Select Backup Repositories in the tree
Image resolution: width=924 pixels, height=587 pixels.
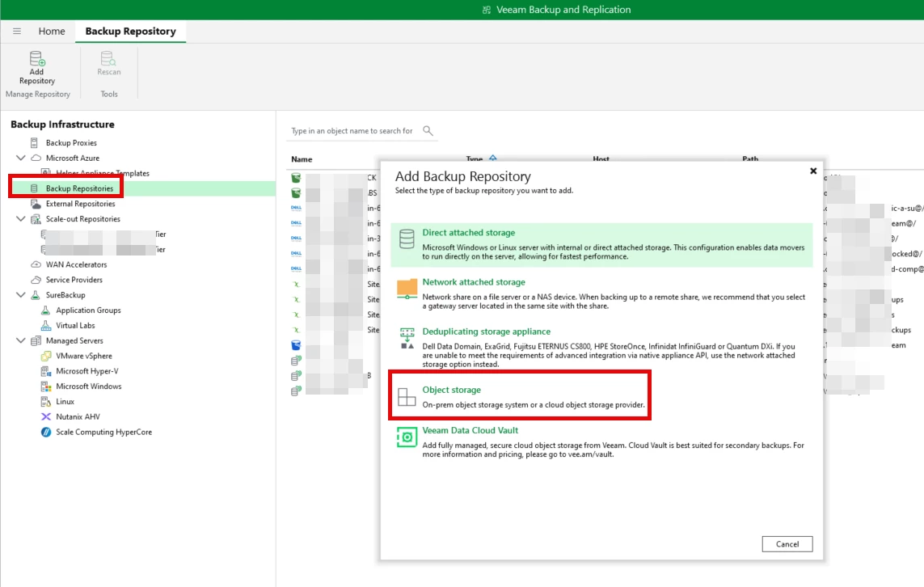pyautogui.click(x=79, y=188)
